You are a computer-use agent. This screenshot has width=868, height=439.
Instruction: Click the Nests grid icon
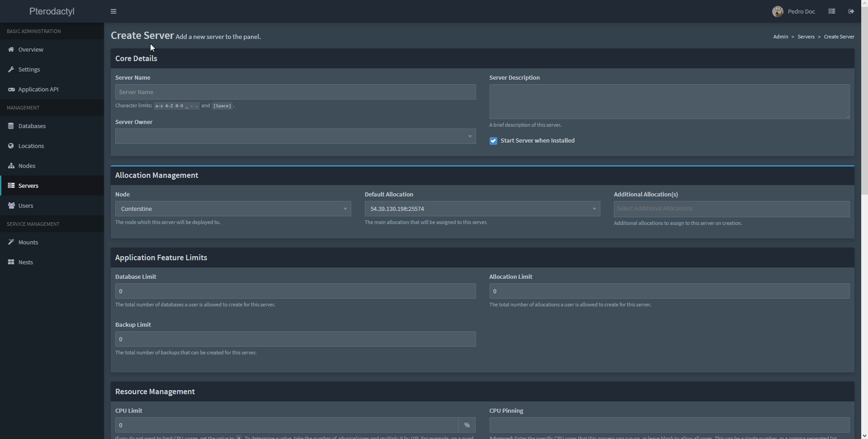coord(11,262)
